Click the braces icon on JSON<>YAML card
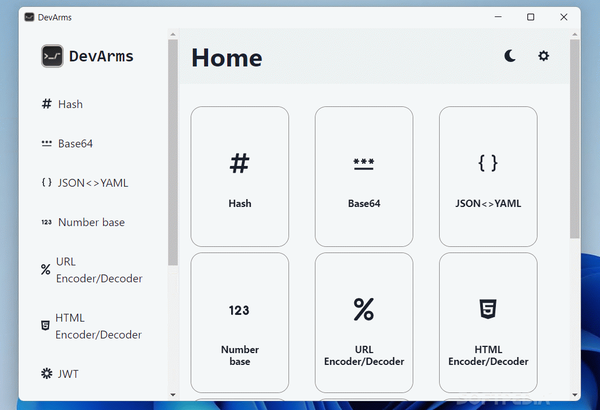The width and height of the screenshot is (600, 410). coord(488,163)
